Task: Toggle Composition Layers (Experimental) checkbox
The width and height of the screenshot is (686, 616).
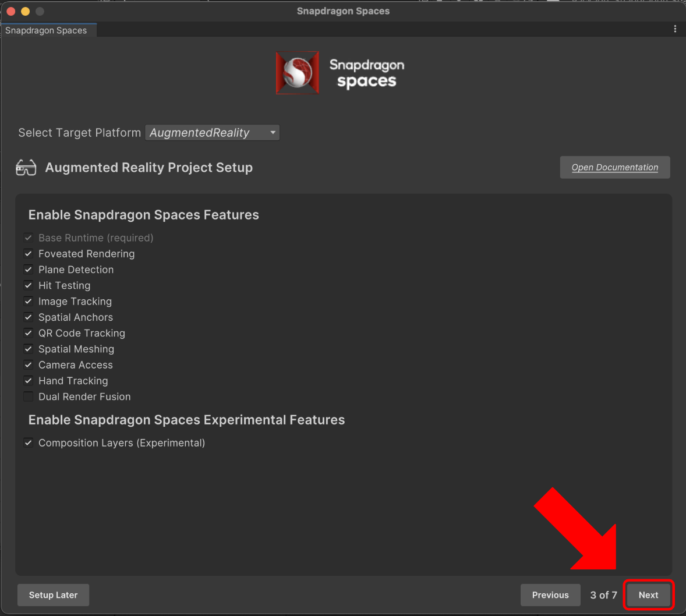Action: point(29,442)
